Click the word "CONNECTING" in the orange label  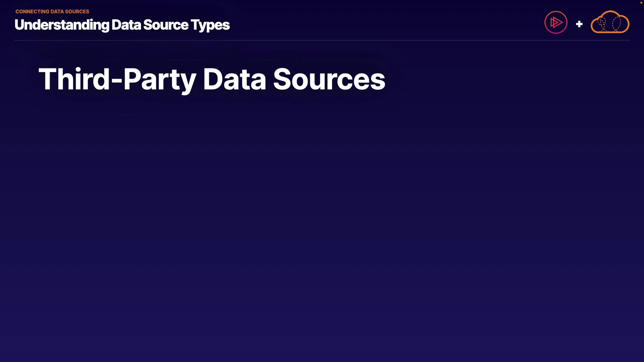point(32,11)
